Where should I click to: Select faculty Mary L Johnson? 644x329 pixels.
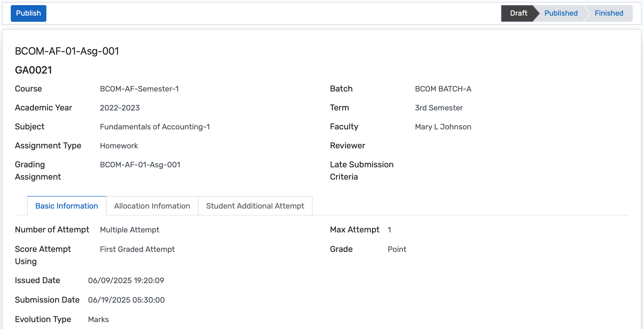[443, 127]
